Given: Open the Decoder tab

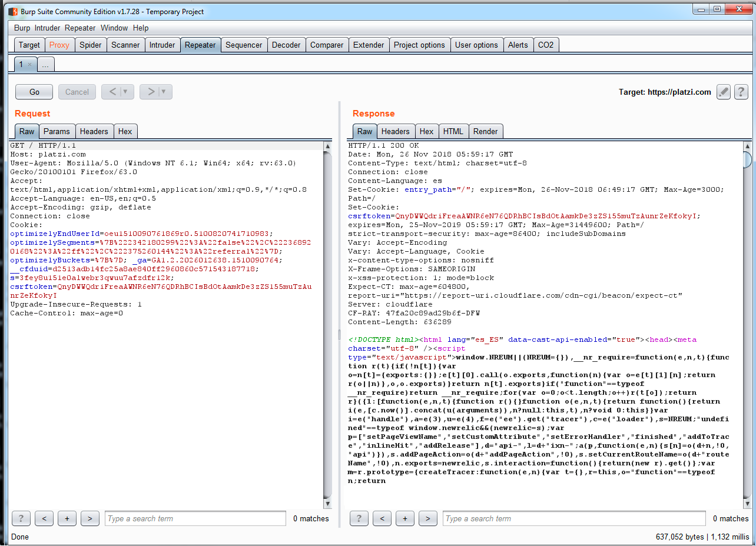Looking at the screenshot, I should [x=286, y=45].
